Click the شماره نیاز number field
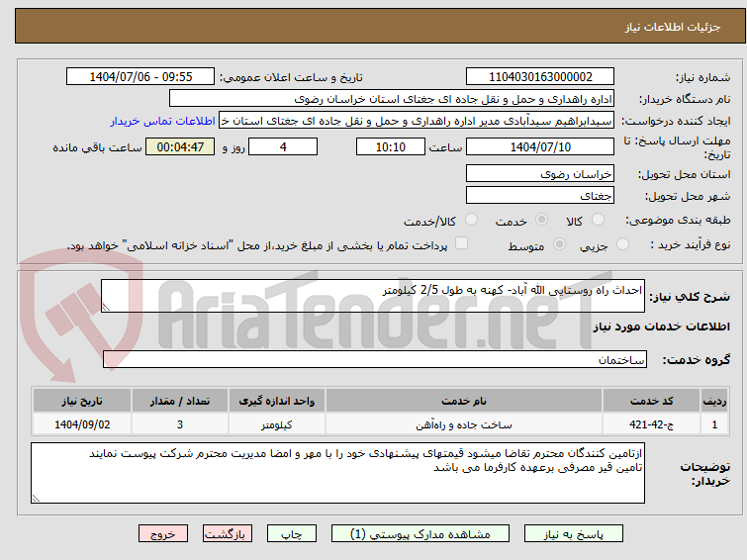The width and height of the screenshot is (747, 560). tap(540, 77)
